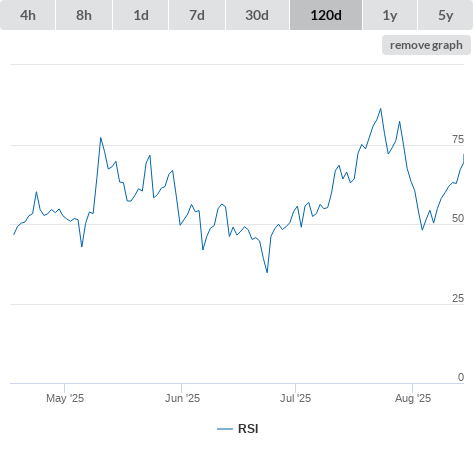Click the 25 level axis label

458,298
